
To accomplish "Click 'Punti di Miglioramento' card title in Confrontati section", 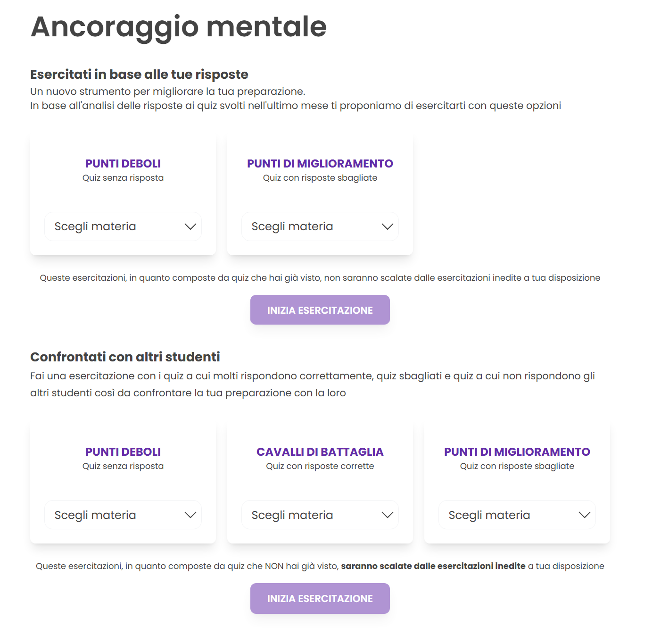I will point(517,452).
